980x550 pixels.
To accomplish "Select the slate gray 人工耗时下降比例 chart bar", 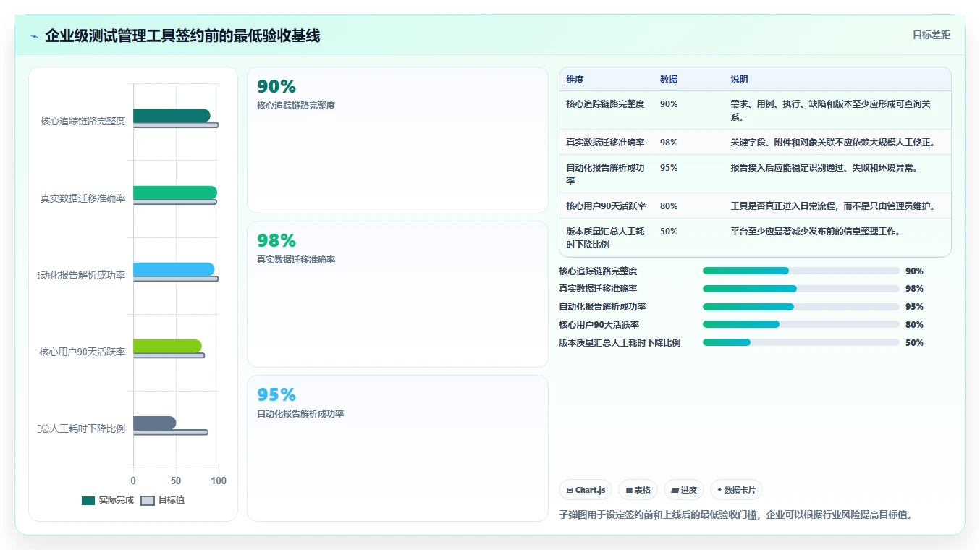I will [x=155, y=423].
